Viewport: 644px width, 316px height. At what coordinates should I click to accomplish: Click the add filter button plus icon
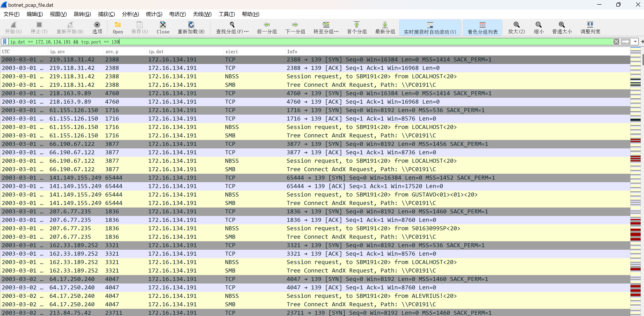coord(642,42)
